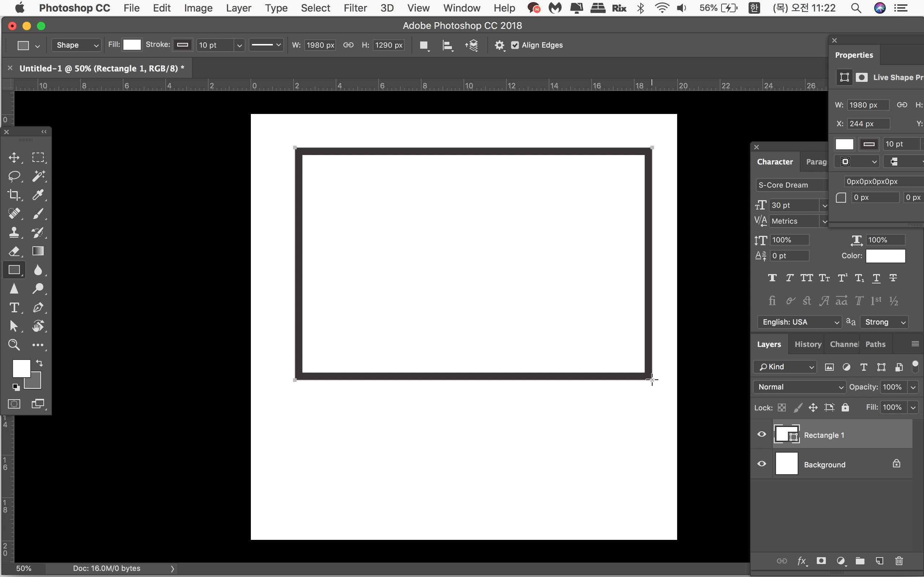Select the Eyedropper tool
This screenshot has height=577, width=924.
coord(38,195)
